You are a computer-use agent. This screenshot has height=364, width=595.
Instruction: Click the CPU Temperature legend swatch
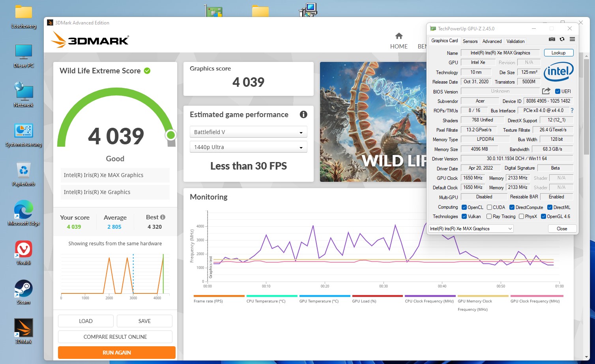272,296
